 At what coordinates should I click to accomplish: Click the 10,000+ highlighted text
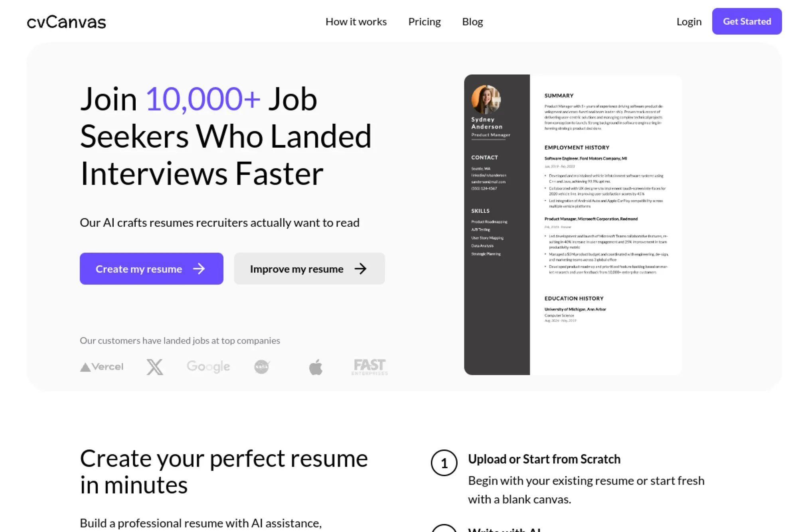click(x=203, y=99)
